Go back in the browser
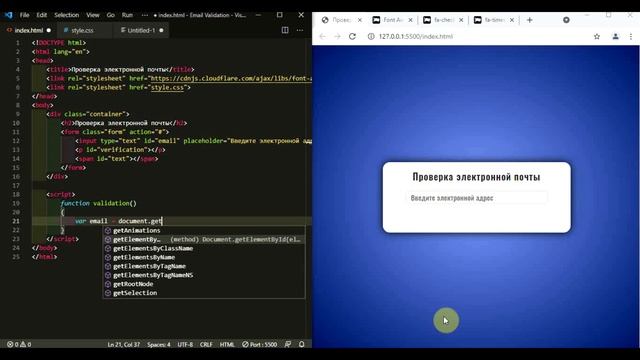Viewport: 640px width, 360px height. tap(322, 36)
